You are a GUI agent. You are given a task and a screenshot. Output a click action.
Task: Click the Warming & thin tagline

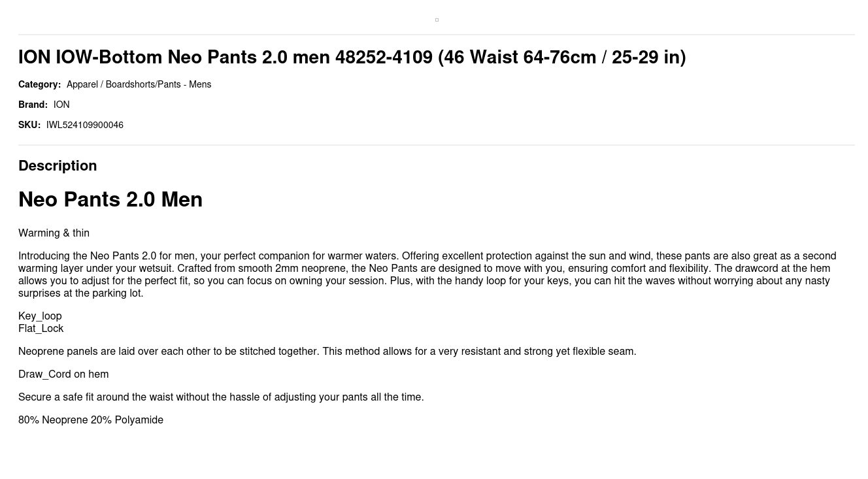pos(54,233)
